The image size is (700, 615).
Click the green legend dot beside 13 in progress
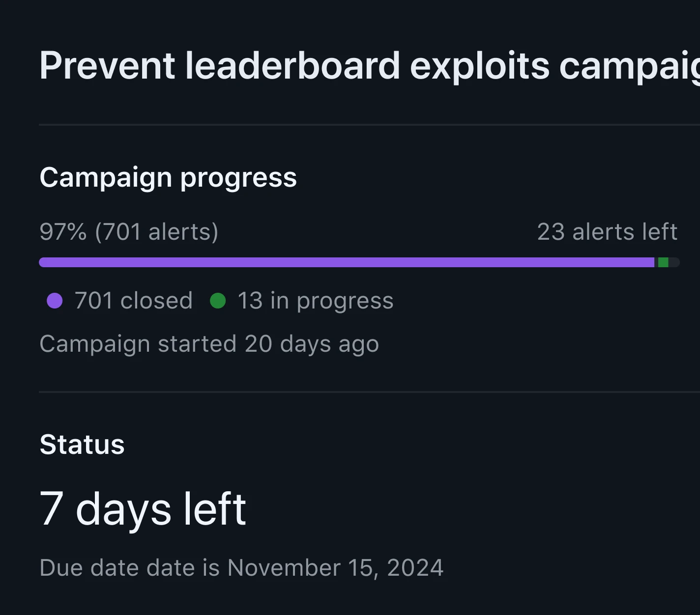(x=218, y=300)
